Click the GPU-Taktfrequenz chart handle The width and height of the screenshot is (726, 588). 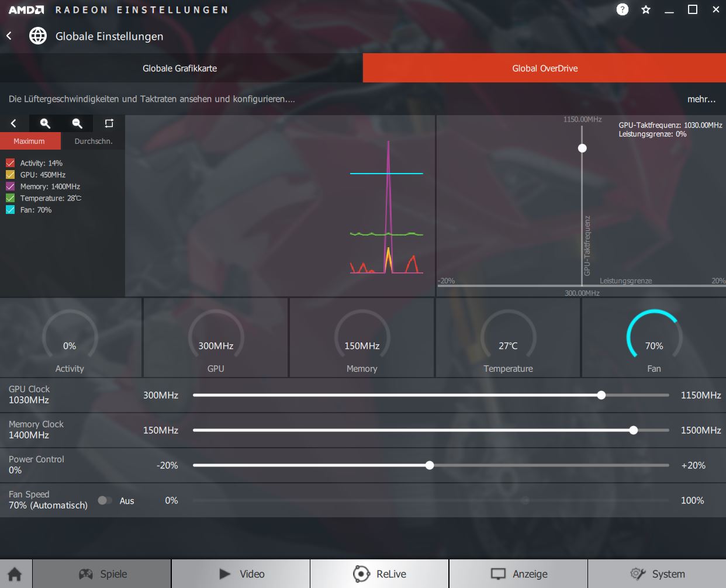point(582,148)
